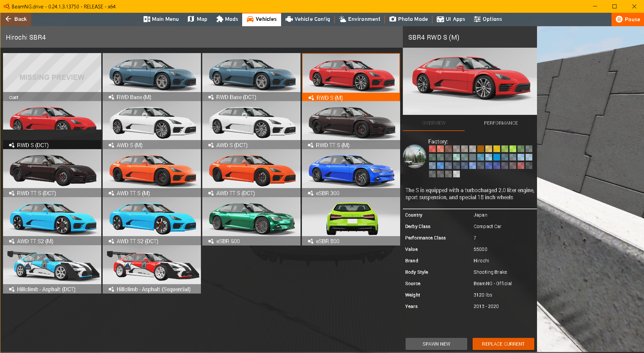Click the Body Style value 'Shooting Brake'
644x353 pixels.
[490, 272]
